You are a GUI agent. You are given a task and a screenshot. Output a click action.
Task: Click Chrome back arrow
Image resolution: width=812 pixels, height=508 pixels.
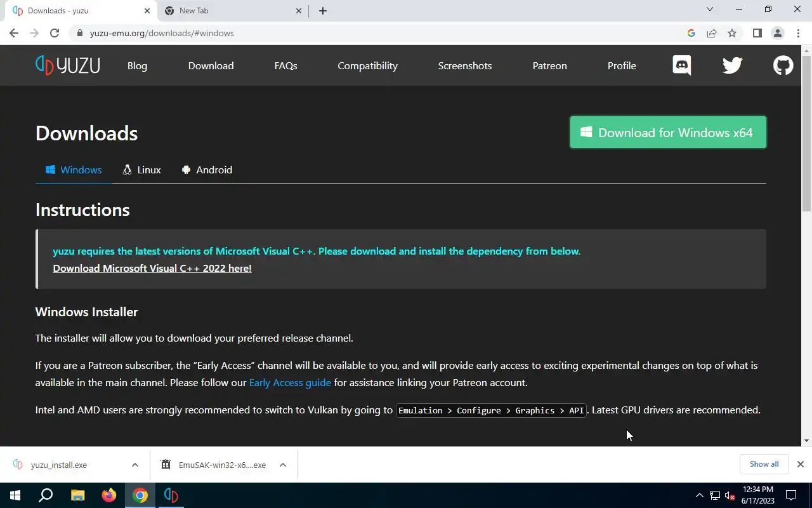point(14,33)
